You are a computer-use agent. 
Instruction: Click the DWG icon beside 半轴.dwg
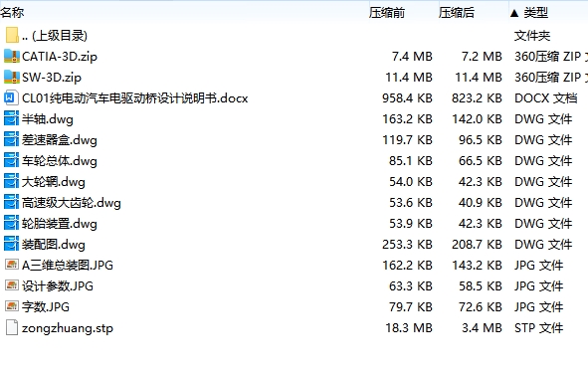[x=11, y=119]
